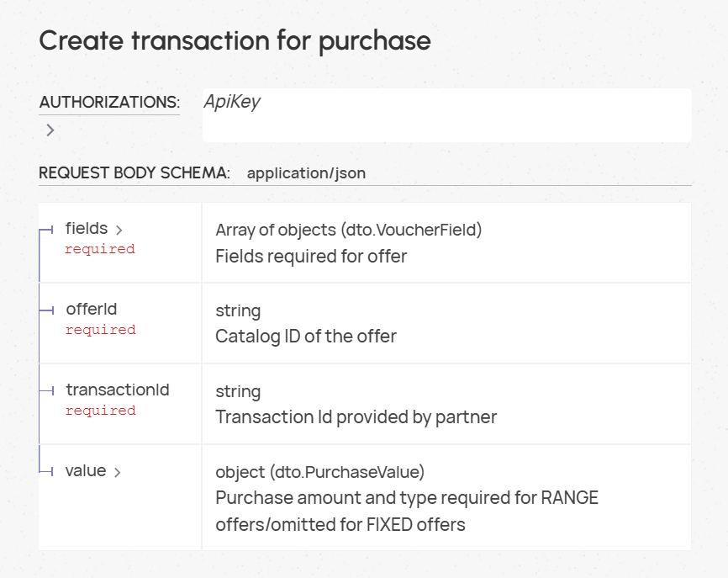
Task: Click the REQUEST BODY SCHEMA label
Action: pos(135,172)
